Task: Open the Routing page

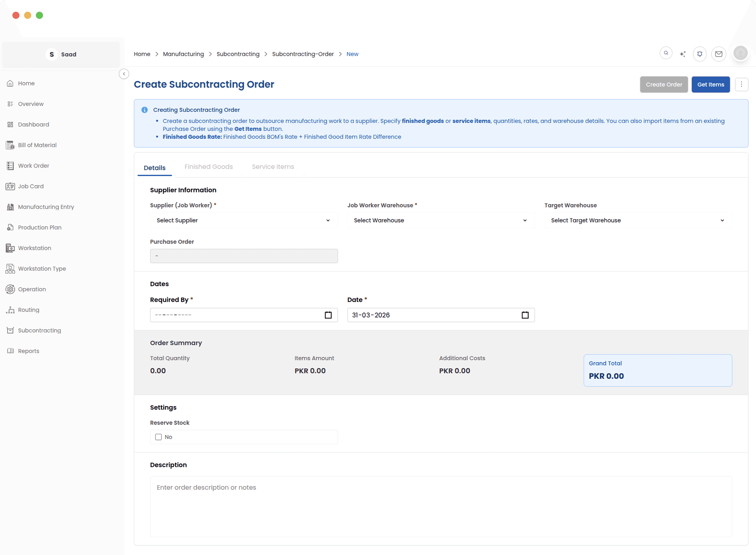Action: point(29,310)
